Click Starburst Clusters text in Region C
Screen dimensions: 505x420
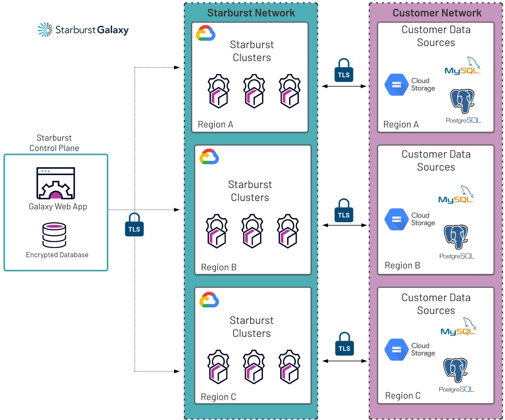tap(252, 327)
